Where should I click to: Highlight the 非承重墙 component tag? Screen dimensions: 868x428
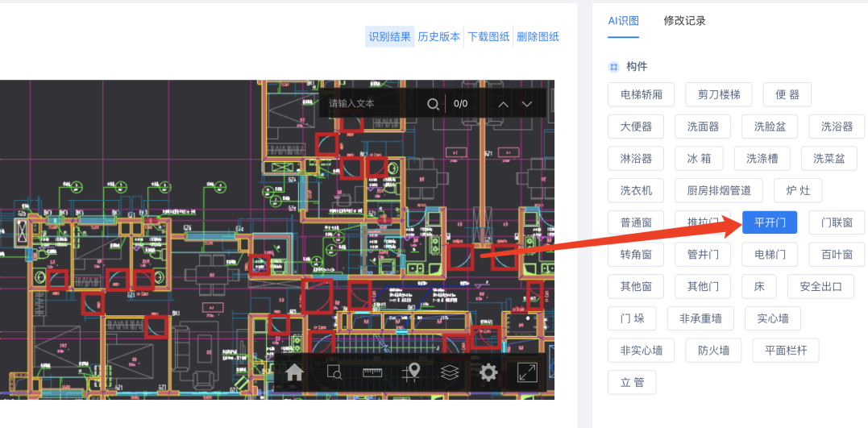[701, 318]
